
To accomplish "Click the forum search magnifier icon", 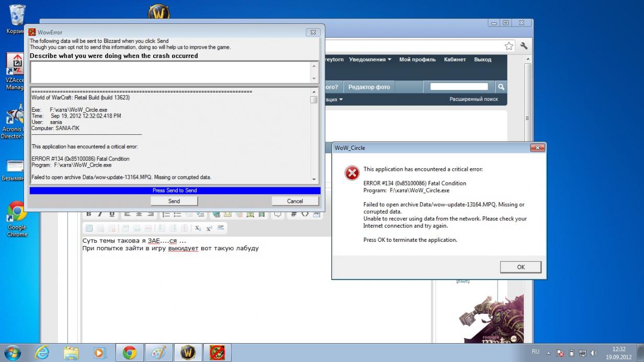I will [501, 87].
